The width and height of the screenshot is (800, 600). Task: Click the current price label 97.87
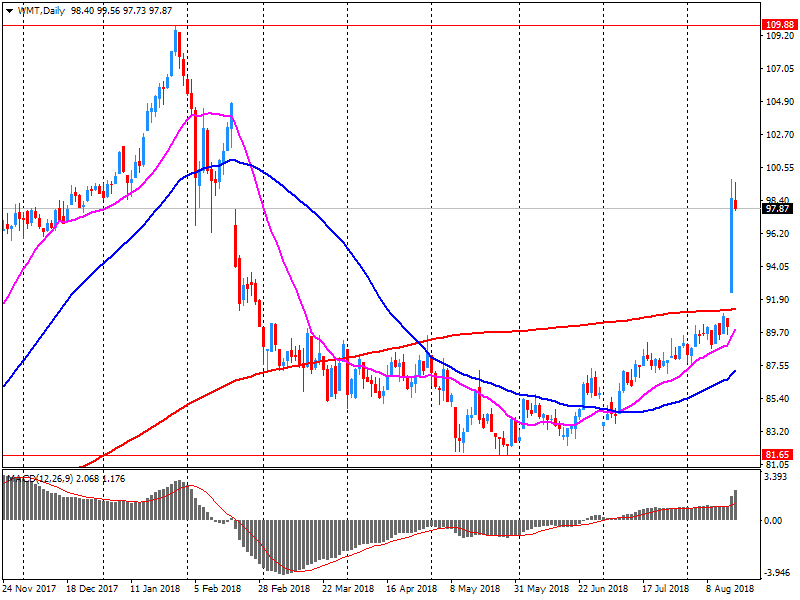(x=778, y=209)
